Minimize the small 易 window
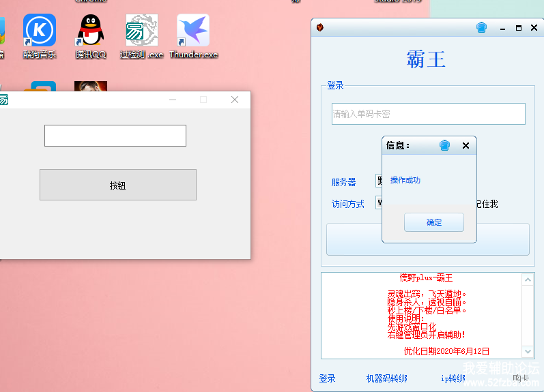 coord(173,100)
